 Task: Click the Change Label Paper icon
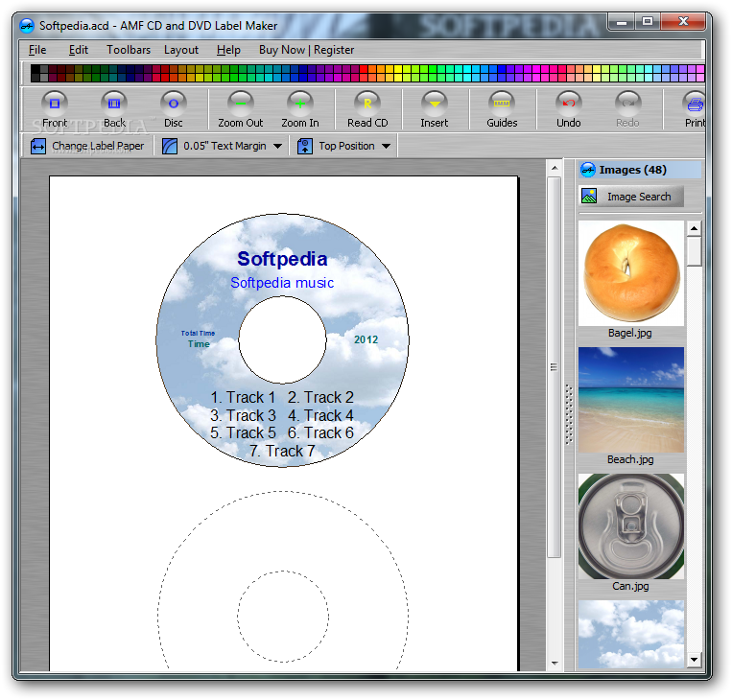click(x=37, y=146)
